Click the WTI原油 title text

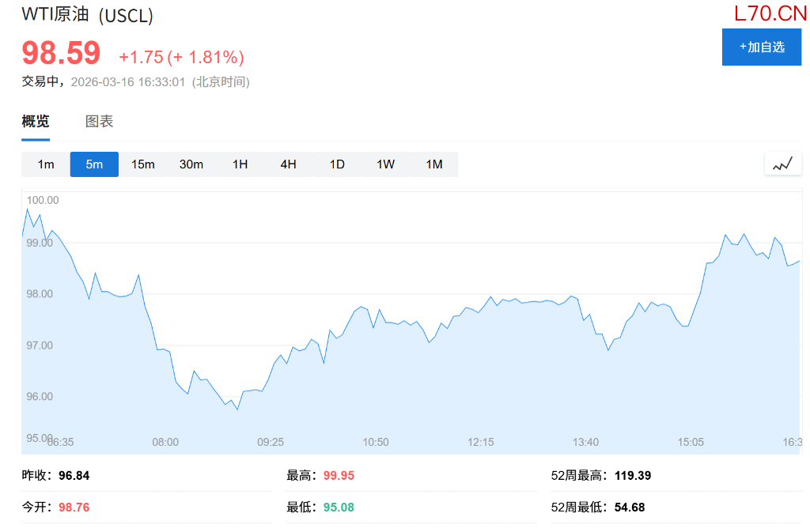pos(57,15)
